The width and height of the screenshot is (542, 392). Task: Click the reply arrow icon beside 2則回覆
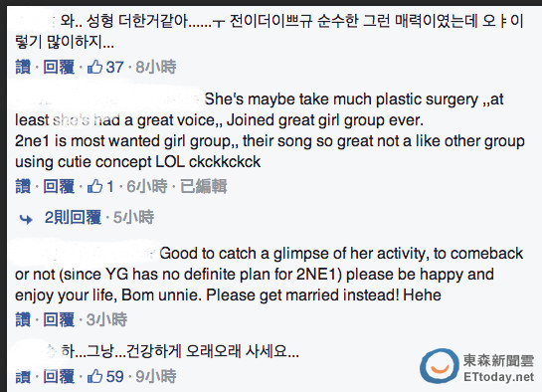[26, 219]
